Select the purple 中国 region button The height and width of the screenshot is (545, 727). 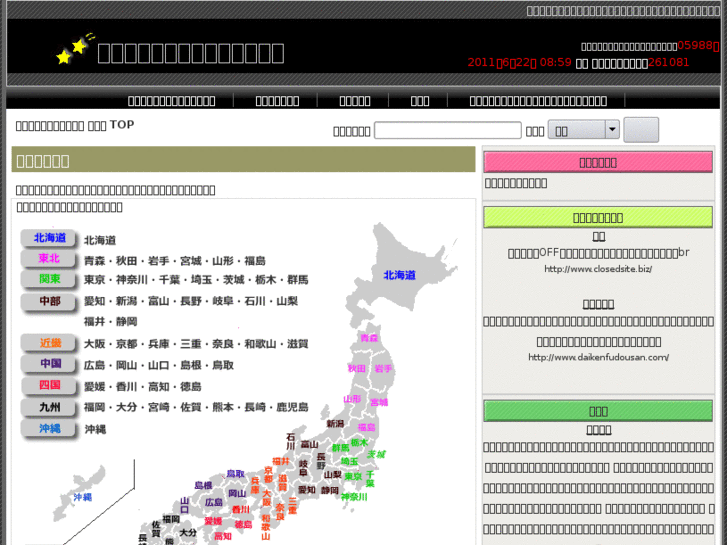(x=49, y=364)
